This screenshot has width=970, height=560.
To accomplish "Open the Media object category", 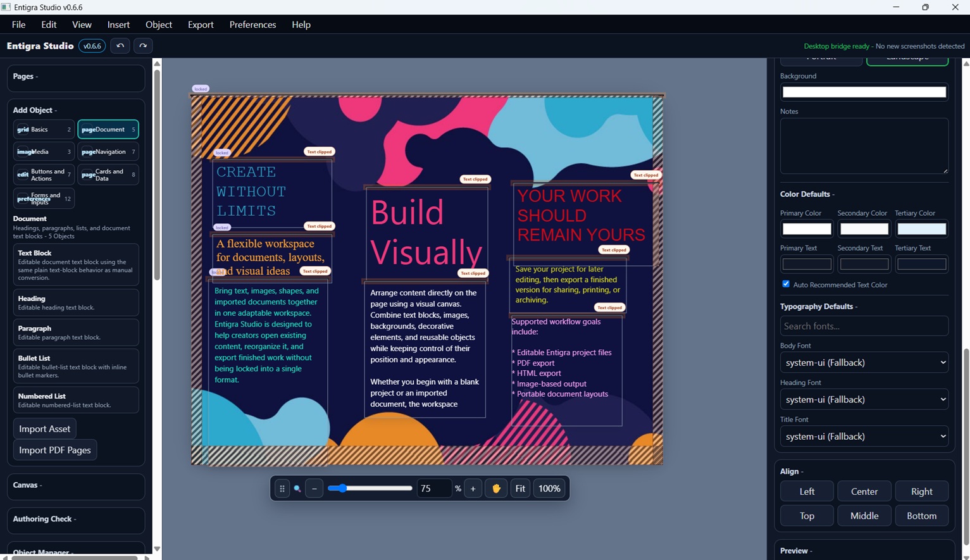I will [44, 152].
